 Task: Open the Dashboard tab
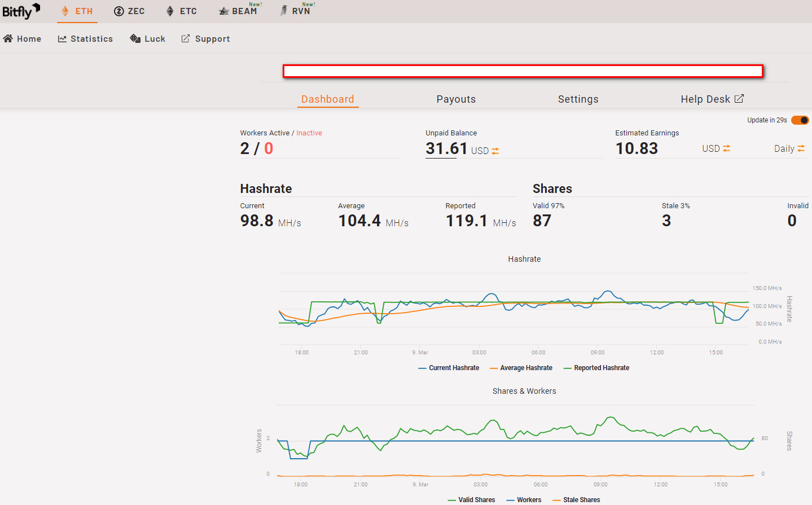[x=328, y=99]
